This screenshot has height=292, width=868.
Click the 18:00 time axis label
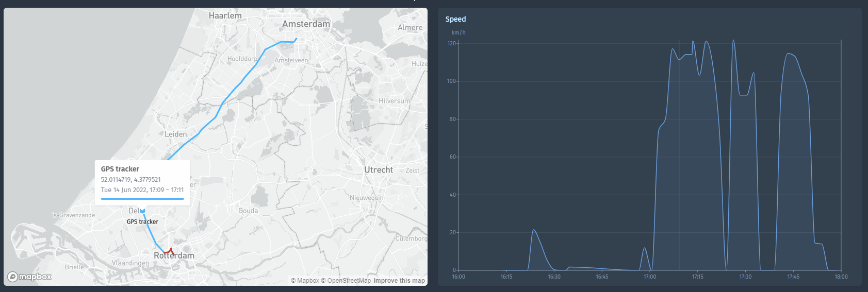point(841,277)
